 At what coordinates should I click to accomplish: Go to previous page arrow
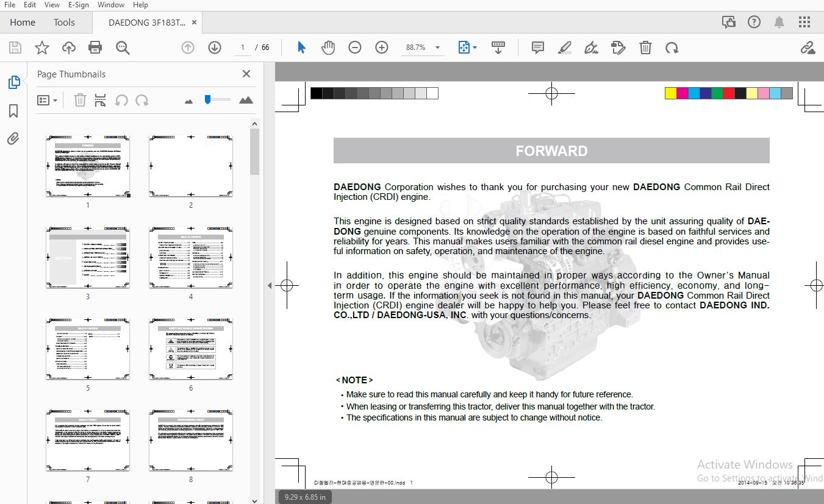point(188,48)
